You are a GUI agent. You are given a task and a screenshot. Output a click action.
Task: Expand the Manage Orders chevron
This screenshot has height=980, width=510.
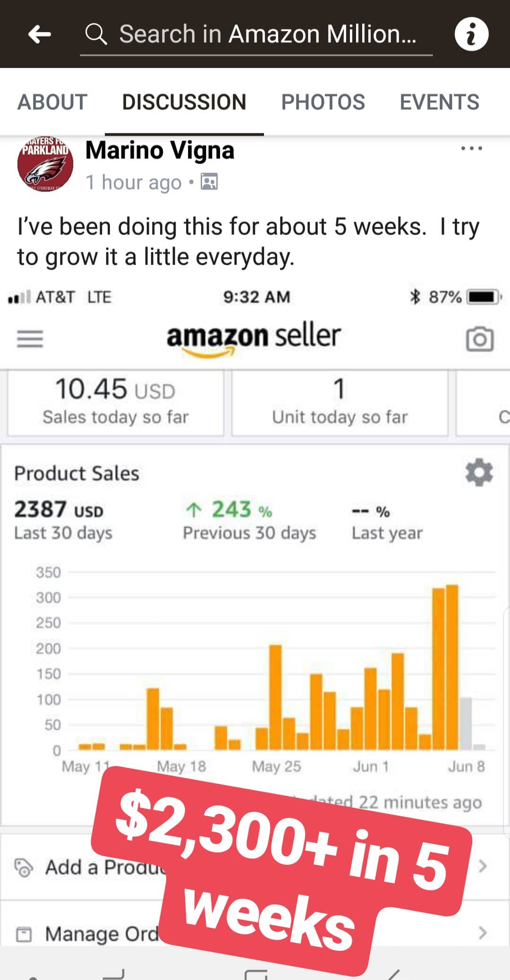click(x=482, y=932)
